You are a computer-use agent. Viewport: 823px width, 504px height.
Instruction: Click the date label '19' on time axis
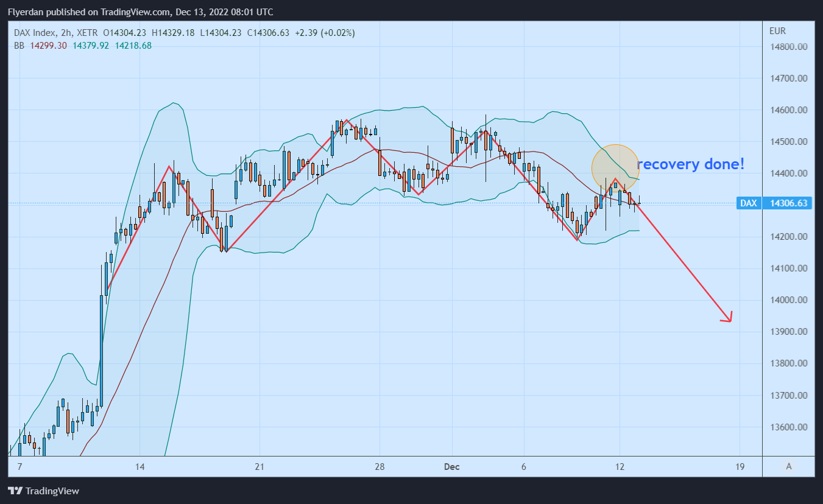740,467
